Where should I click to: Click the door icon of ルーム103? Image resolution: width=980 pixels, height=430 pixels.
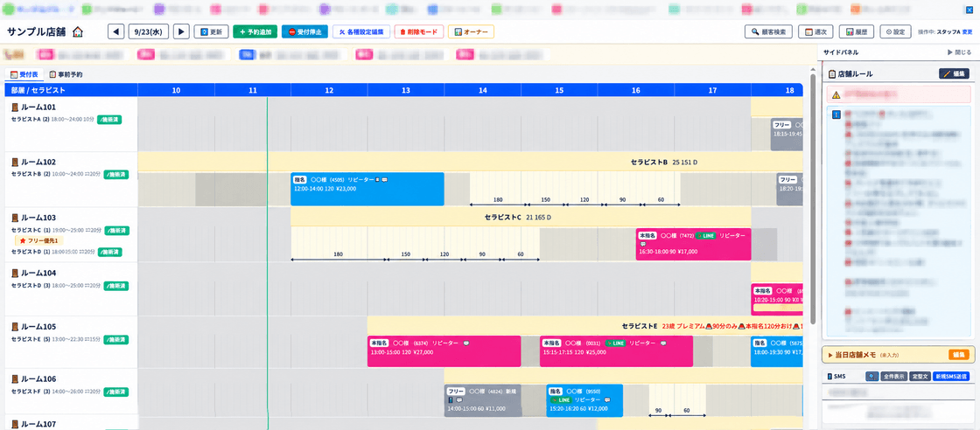(15, 218)
